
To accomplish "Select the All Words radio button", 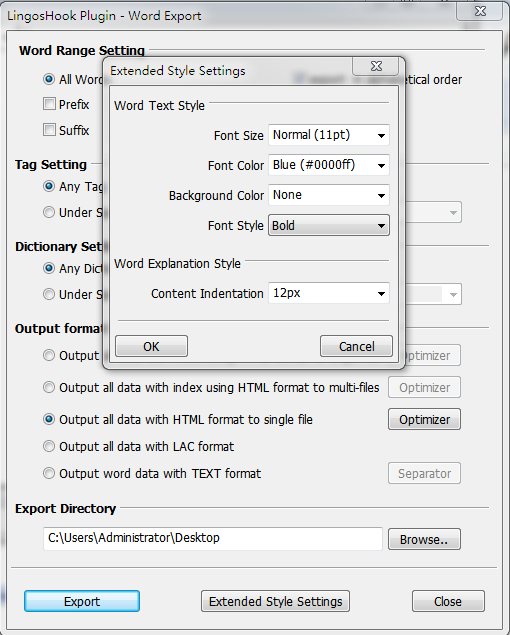I will click(x=49, y=79).
